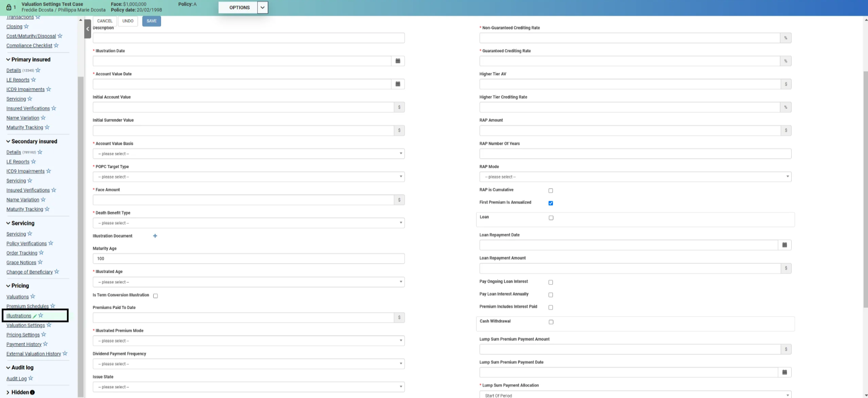Favorite the Valuations link with its star
The image size is (868, 398).
pyautogui.click(x=33, y=297)
